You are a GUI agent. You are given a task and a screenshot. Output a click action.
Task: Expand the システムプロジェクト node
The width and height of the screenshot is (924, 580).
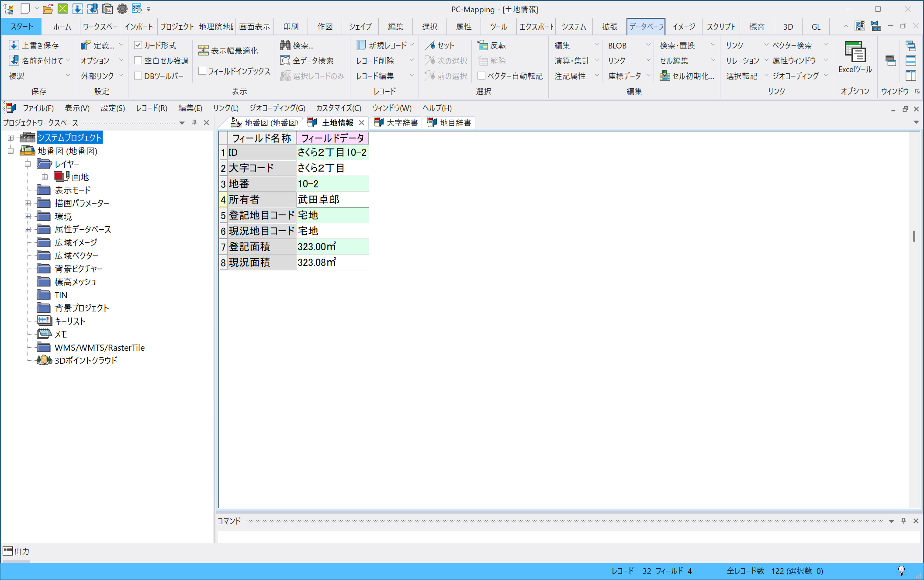coord(10,138)
